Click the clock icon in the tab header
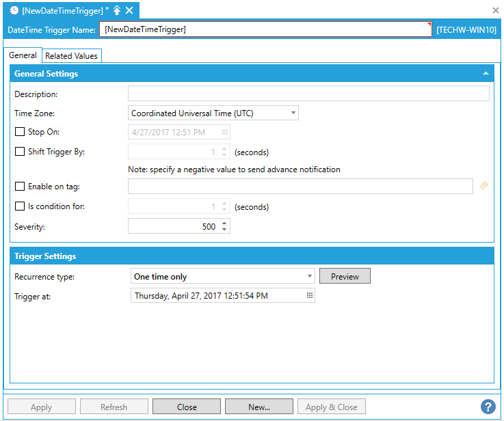This screenshot has height=421, width=504. click(x=14, y=10)
